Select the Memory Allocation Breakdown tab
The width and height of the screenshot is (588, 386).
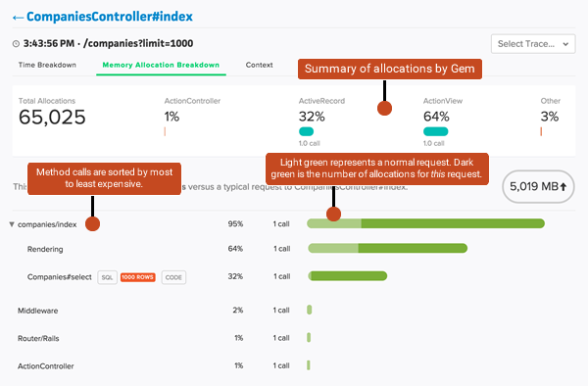161,65
